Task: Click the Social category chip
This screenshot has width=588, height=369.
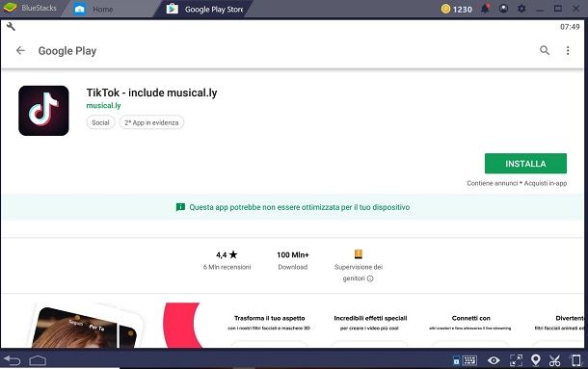Action: (100, 122)
